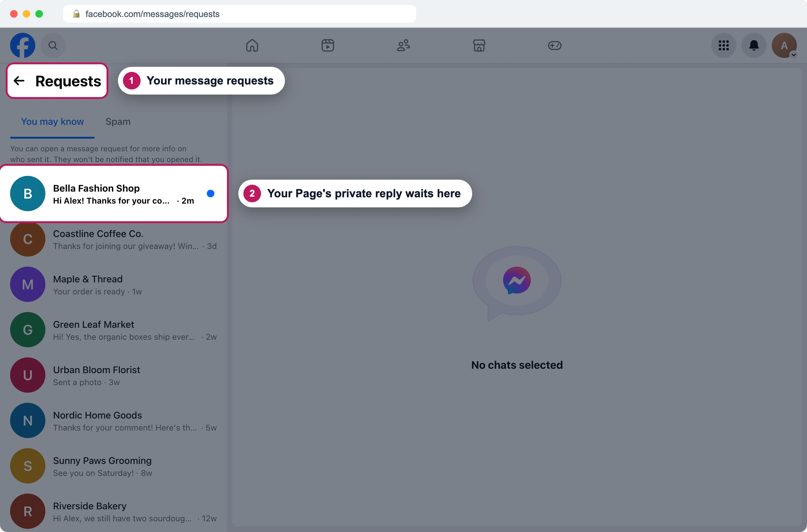Viewport: 807px width, 532px height.
Task: Click the Maple & Thread avatar
Action: [x=27, y=285]
